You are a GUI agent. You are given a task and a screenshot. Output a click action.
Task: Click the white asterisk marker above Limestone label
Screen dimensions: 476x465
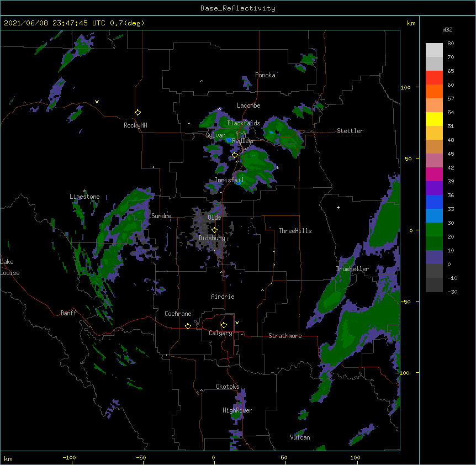coord(85,191)
